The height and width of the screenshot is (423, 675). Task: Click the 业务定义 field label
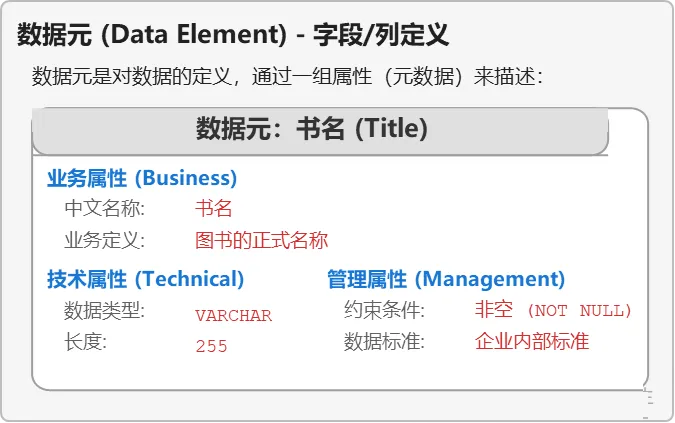click(x=105, y=241)
